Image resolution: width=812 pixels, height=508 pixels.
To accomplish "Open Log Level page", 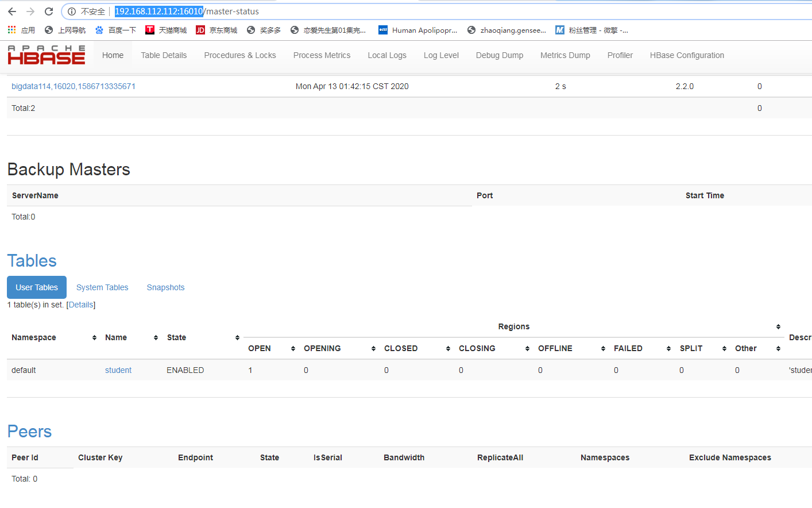I will [x=441, y=55].
